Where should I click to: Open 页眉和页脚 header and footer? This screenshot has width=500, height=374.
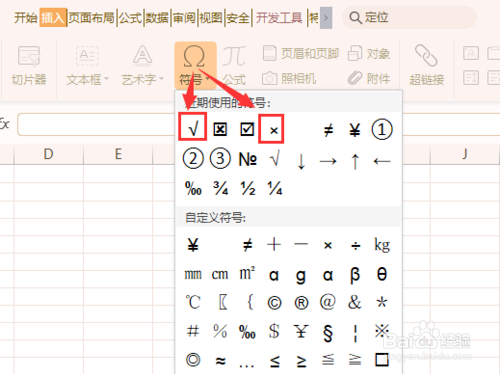pos(301,53)
